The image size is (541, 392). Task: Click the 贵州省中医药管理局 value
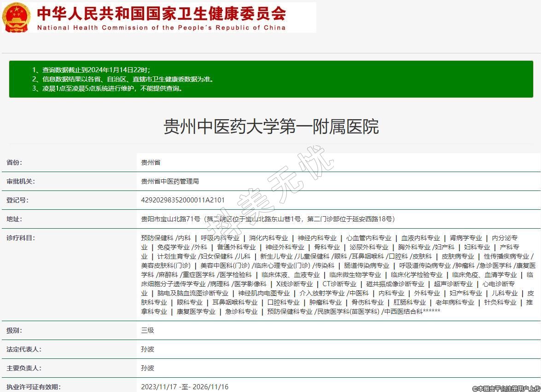tap(170, 181)
